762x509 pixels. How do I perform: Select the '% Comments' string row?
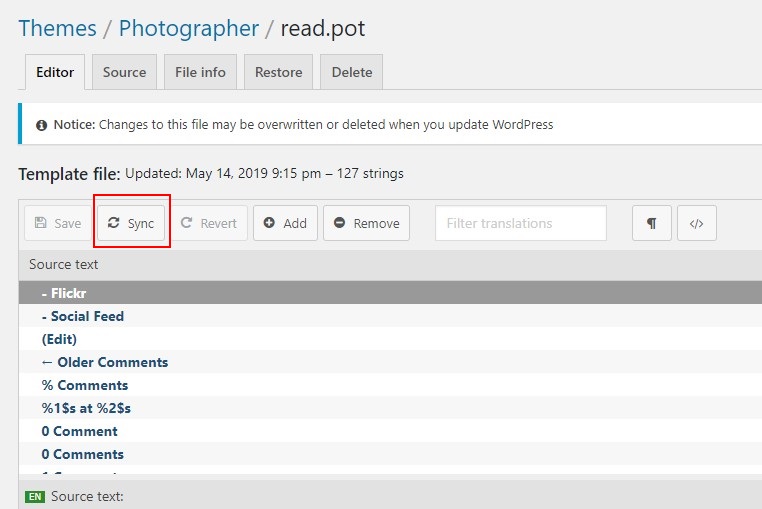click(x=390, y=385)
